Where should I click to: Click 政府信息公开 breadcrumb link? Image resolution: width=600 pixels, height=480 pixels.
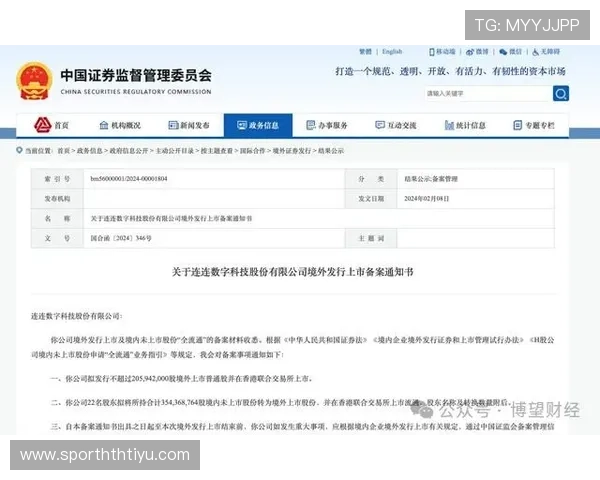tap(129, 151)
